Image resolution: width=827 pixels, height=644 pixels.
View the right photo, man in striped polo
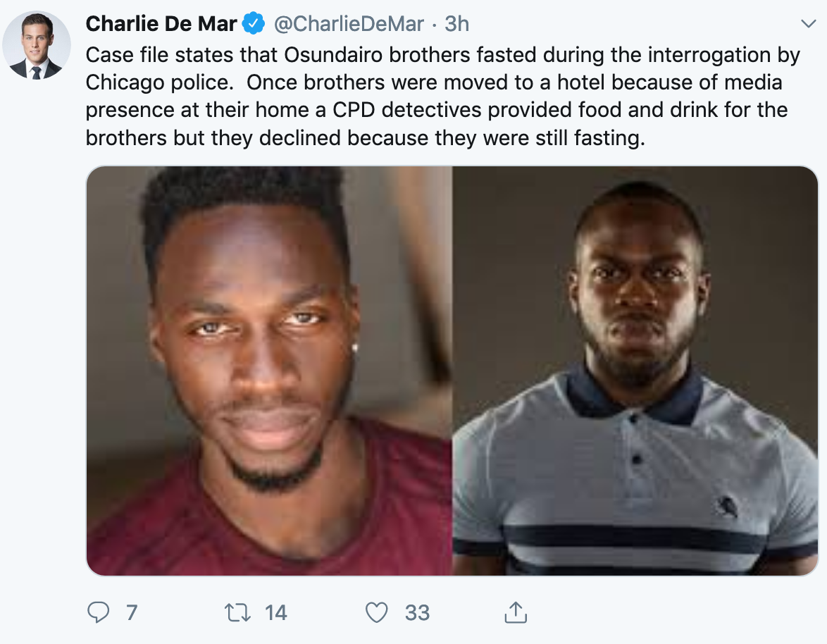coord(635,371)
